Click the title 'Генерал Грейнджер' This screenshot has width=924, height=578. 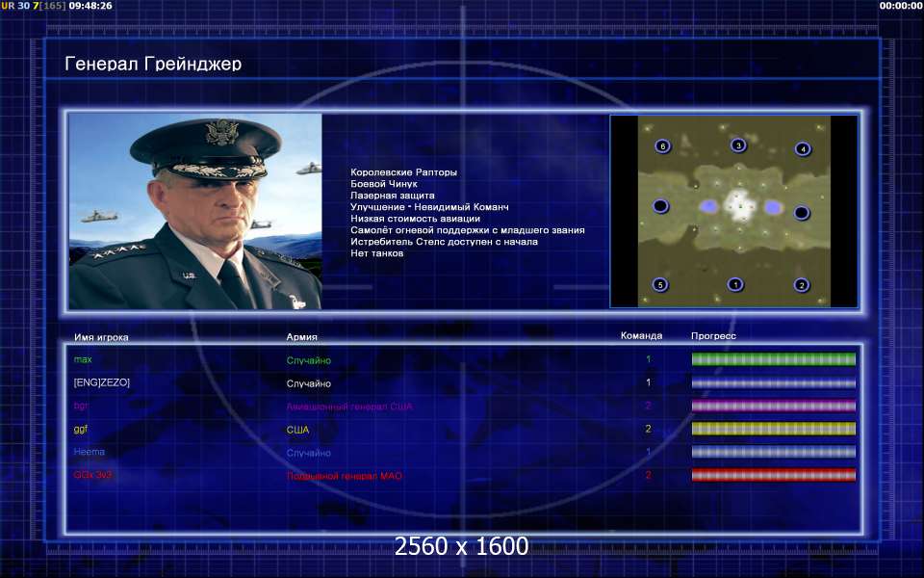click(153, 64)
